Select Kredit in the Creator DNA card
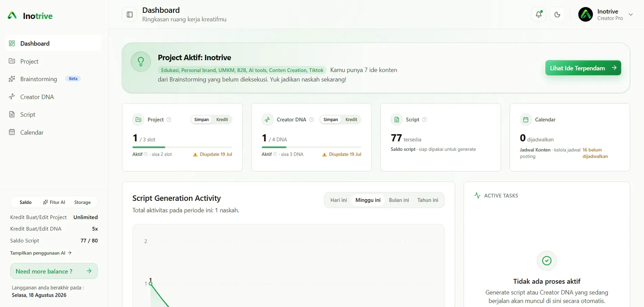This screenshot has width=644, height=307. pyautogui.click(x=351, y=119)
